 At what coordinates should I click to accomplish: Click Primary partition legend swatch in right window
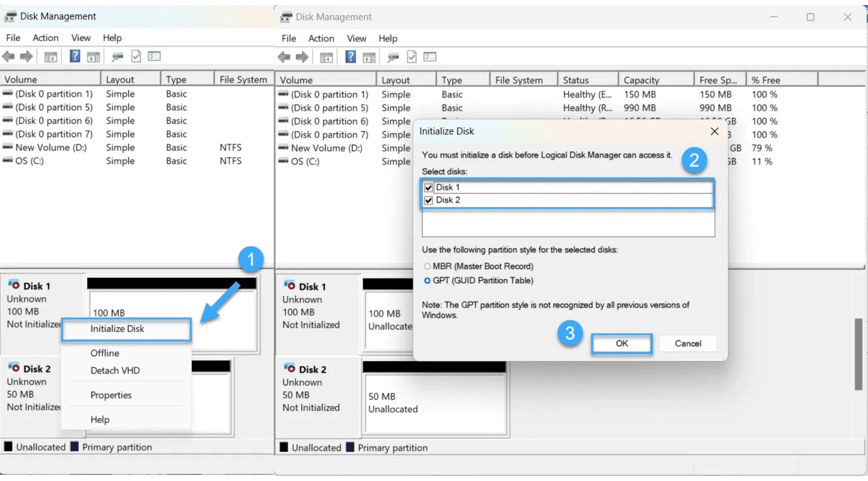(x=350, y=447)
